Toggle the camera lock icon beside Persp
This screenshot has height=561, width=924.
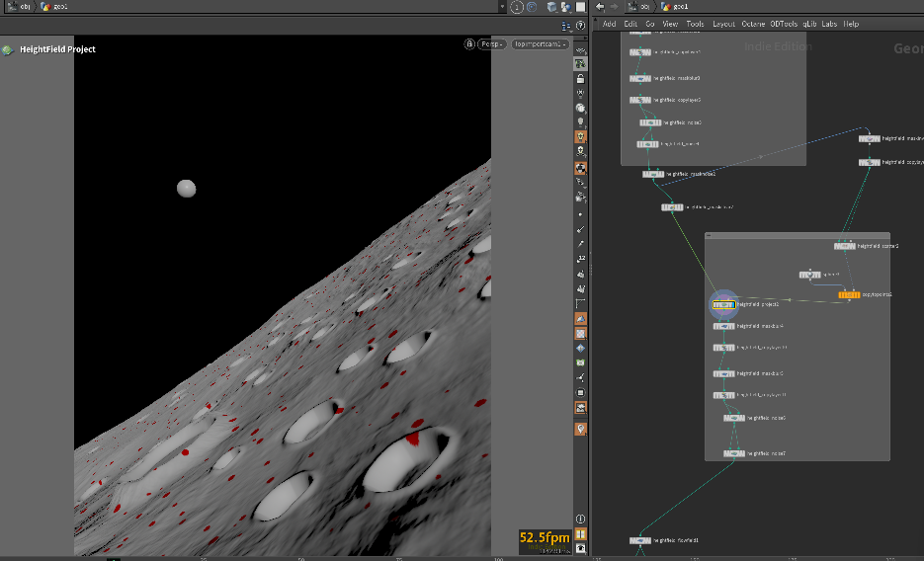point(469,44)
